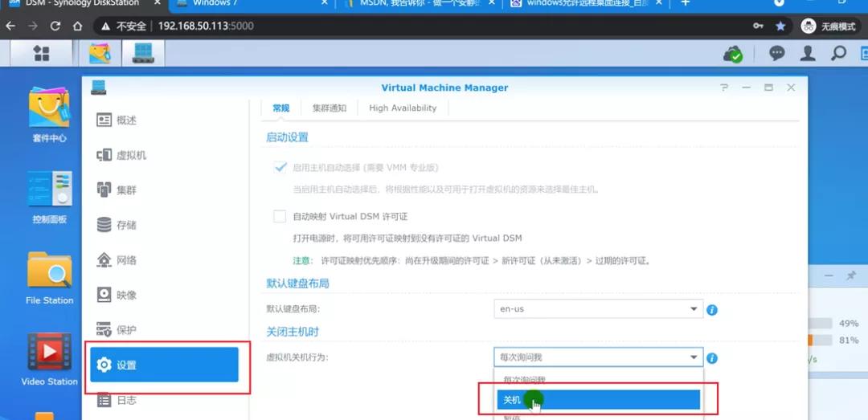Viewport: 868px width, 420px height.
Task: Open 虚拟机关机行为 dropdown
Action: [x=598, y=357]
